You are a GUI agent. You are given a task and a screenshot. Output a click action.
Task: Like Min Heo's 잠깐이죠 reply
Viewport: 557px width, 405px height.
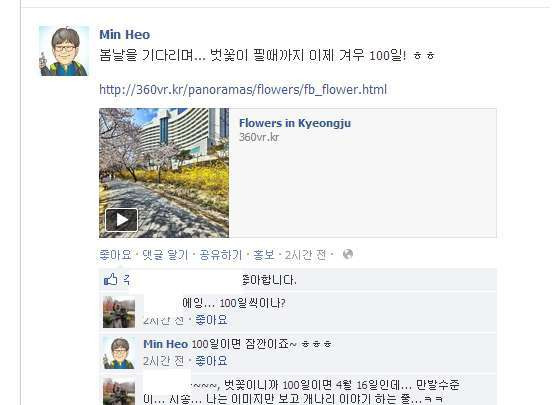point(211,361)
